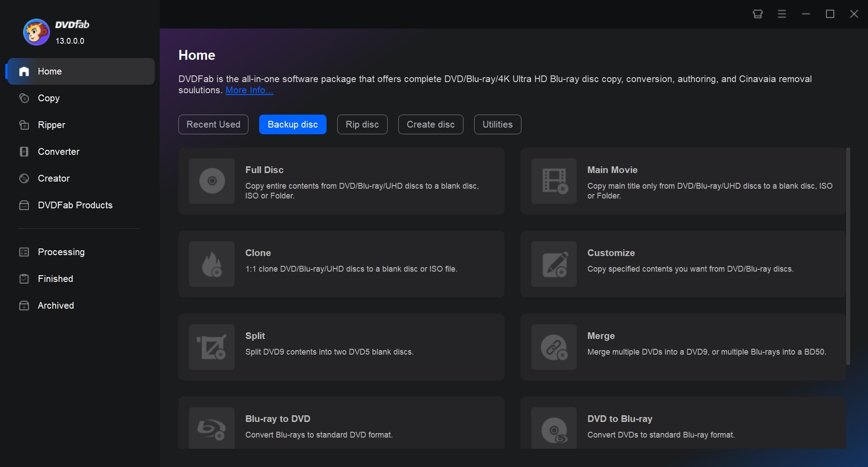Screen dimensions: 868x467
Task: Select the Create disc tab
Action: (x=430, y=124)
